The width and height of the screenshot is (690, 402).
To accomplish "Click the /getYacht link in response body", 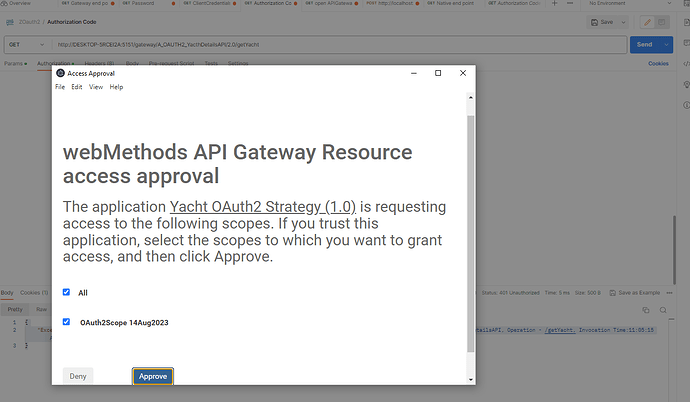I will point(560,330).
